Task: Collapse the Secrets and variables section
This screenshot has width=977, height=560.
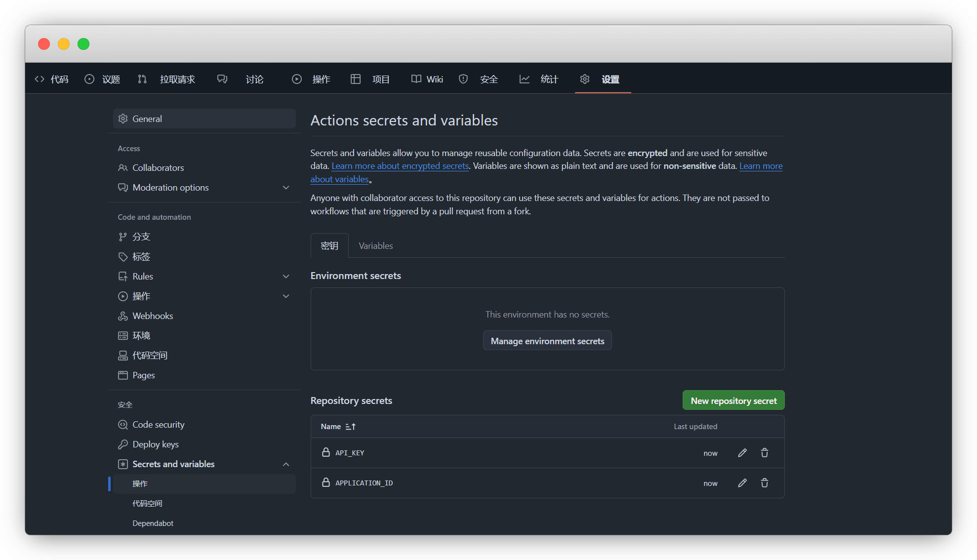Action: pyautogui.click(x=286, y=464)
